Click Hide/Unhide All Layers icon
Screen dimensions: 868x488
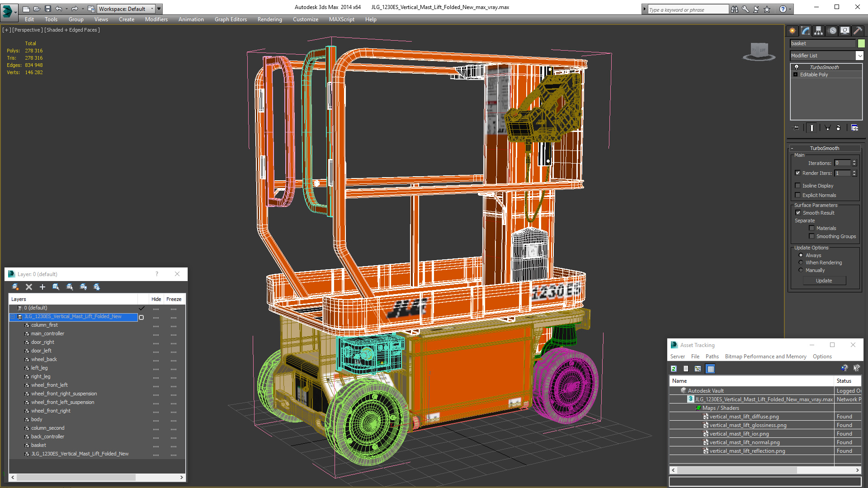[x=83, y=287]
